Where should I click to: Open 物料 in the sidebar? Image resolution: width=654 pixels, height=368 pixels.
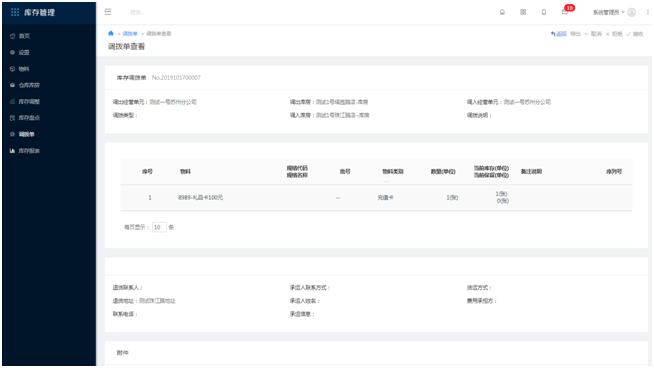click(x=24, y=69)
